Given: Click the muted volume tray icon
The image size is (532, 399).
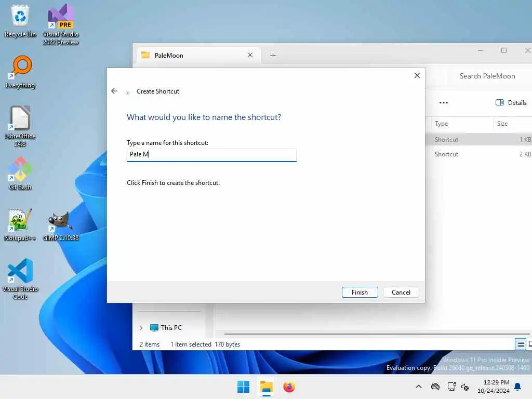Looking at the screenshot, I should point(465,387).
